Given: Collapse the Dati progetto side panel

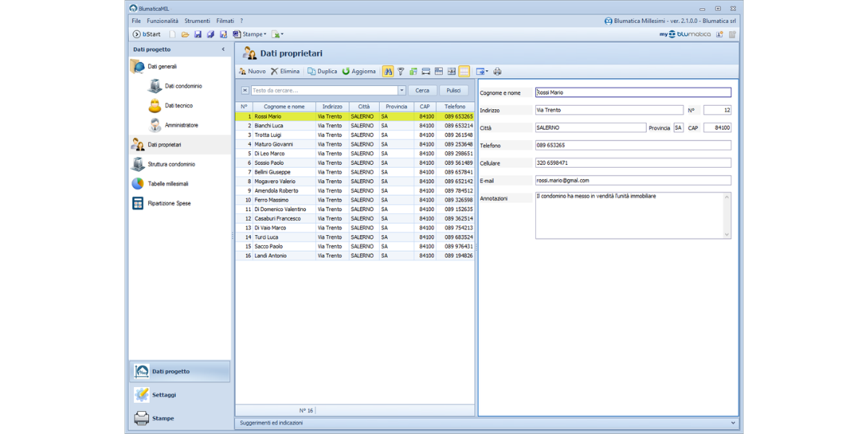Looking at the screenshot, I should (223, 49).
